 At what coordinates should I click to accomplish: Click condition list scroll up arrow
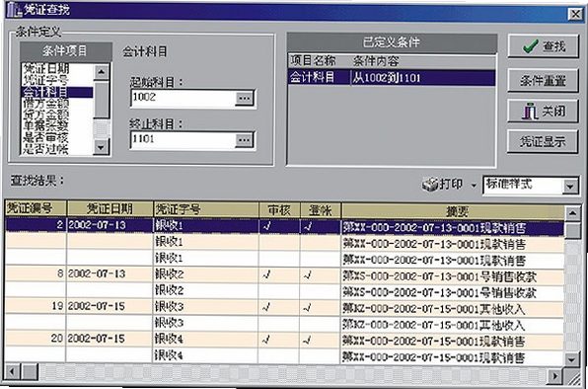(x=102, y=71)
